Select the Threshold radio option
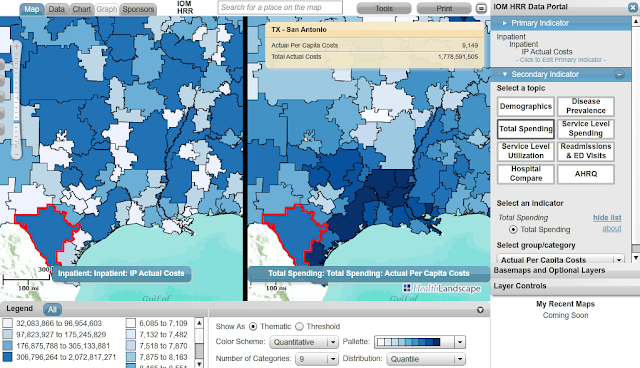The image size is (640, 368). click(x=299, y=326)
